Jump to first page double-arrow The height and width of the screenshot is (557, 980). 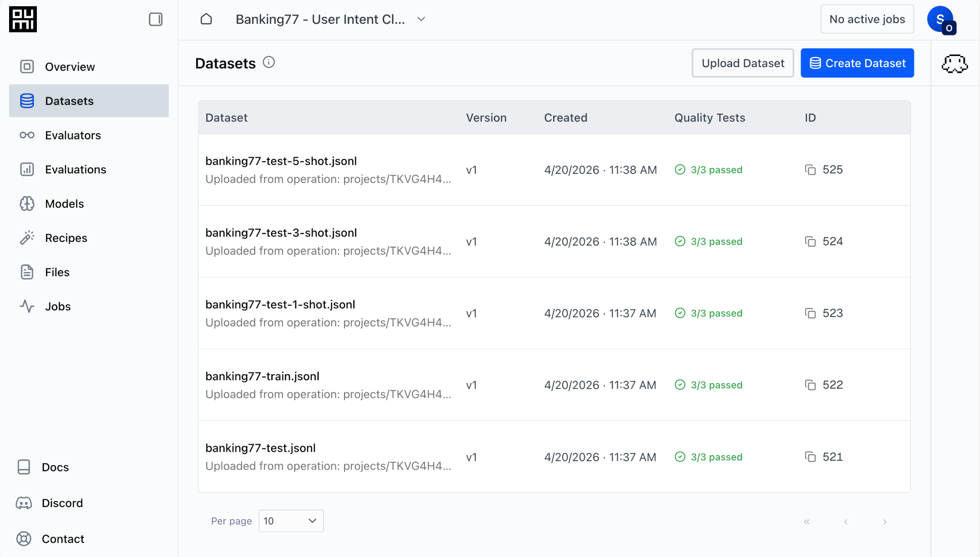807,522
